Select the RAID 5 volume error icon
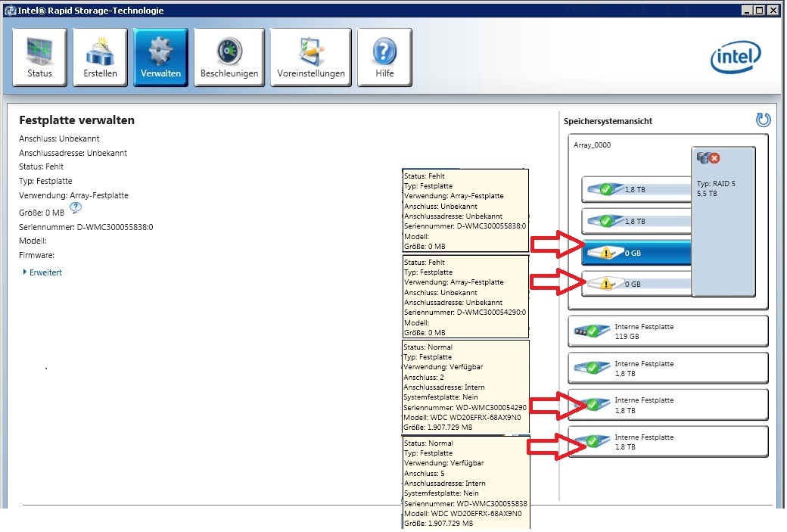Image resolution: width=787 pixels, height=532 pixels. (x=708, y=158)
